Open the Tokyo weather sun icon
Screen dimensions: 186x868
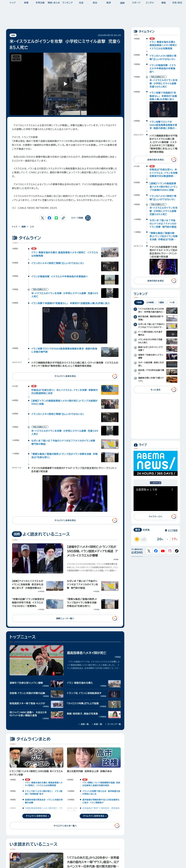coord(137,539)
